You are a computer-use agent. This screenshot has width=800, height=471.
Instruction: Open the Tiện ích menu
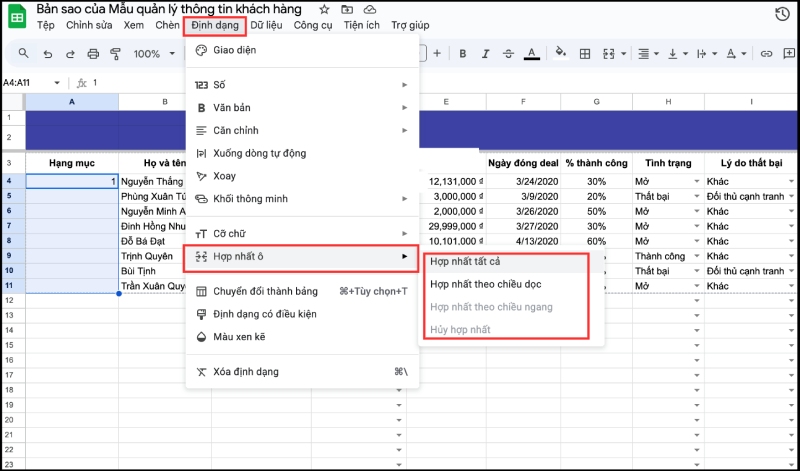(361, 25)
